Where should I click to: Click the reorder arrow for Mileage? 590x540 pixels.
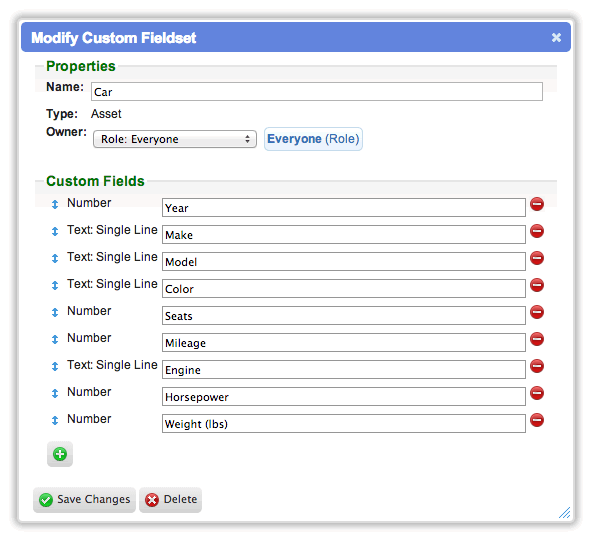pyautogui.click(x=55, y=339)
